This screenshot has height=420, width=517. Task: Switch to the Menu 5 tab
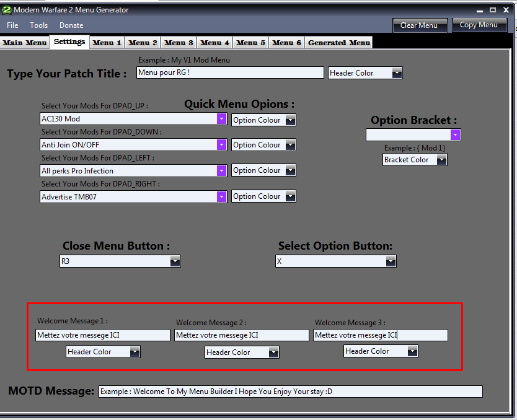coord(250,43)
